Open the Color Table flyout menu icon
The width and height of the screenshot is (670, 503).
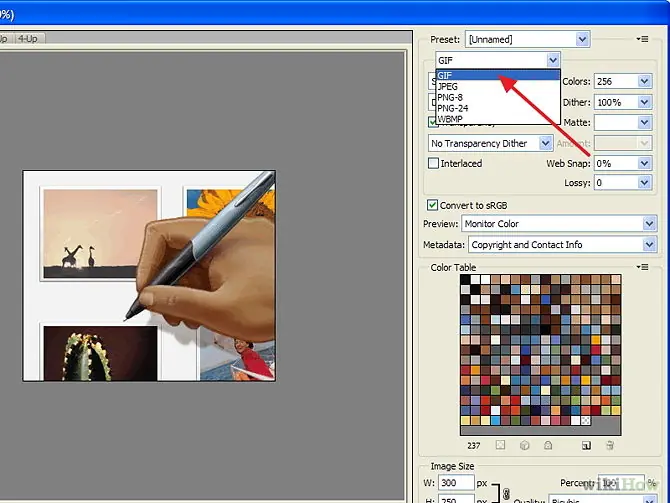642,267
